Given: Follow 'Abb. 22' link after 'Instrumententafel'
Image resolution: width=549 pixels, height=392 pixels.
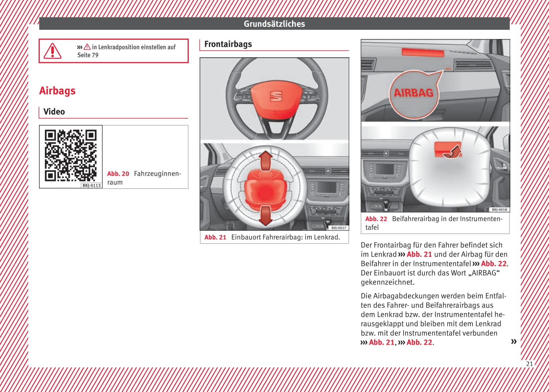Looking at the screenshot, I should pos(493,263).
